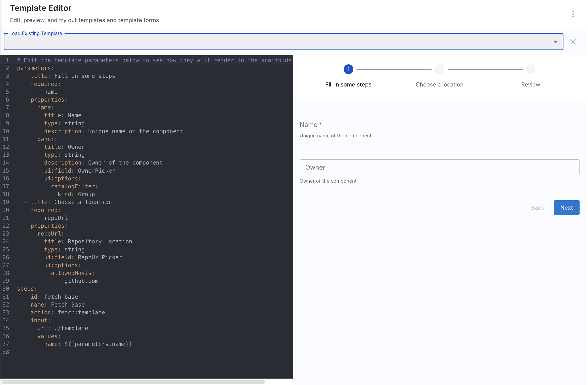Click line number 30 in the gutter
The width and height of the screenshot is (588, 385).
point(6,289)
